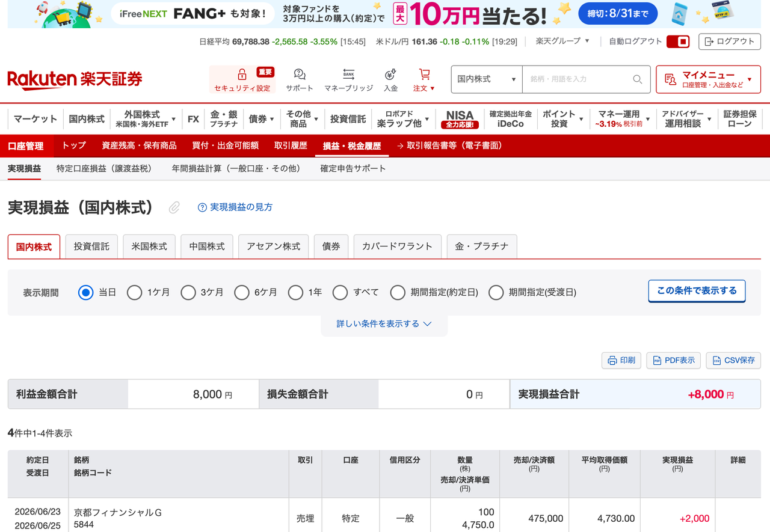Click the 投資信託 main nav item
The width and height of the screenshot is (770, 532).
click(x=348, y=119)
